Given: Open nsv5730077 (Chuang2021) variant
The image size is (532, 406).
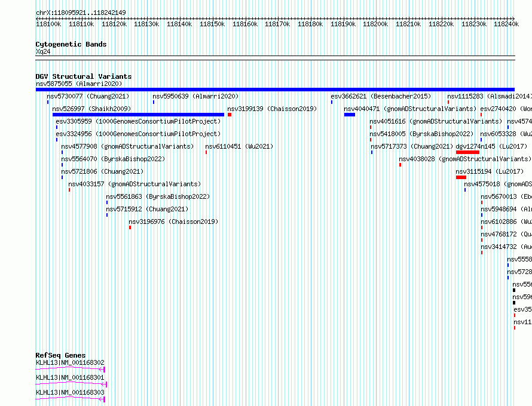Looking at the screenshot, I should click(88, 96).
